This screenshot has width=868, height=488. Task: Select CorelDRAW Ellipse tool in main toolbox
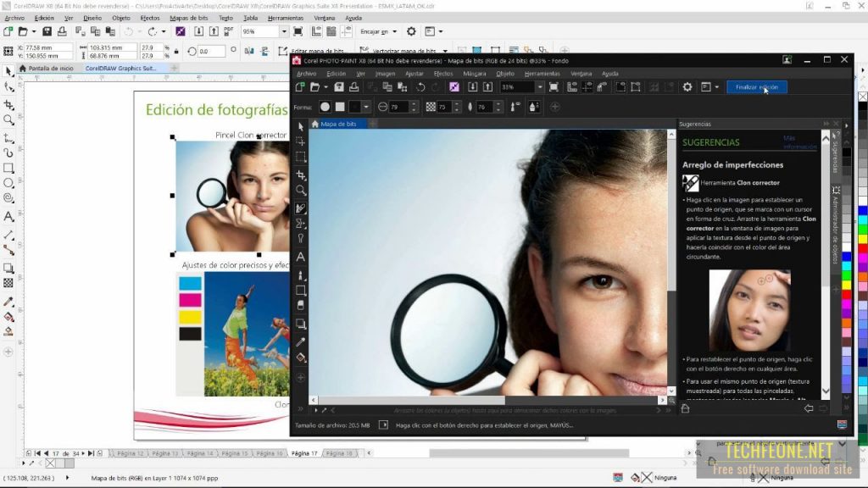(8, 183)
